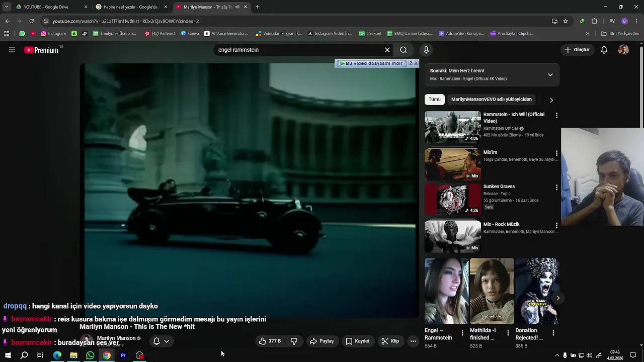
Task: Open options for Engel ~ Rammstein short
Action: coord(462,333)
